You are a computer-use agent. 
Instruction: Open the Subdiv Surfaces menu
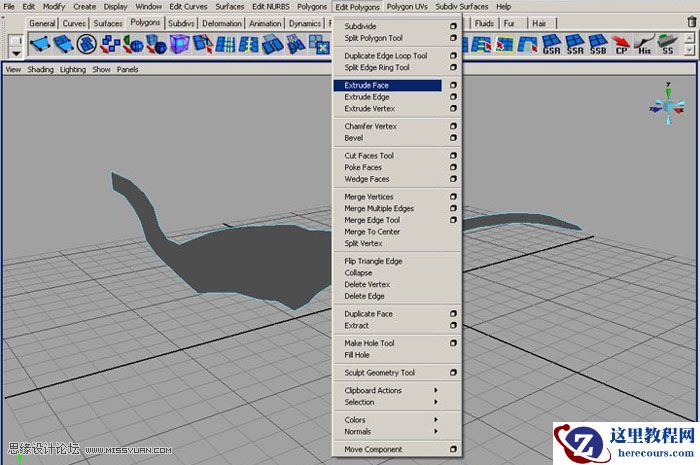pos(462,7)
